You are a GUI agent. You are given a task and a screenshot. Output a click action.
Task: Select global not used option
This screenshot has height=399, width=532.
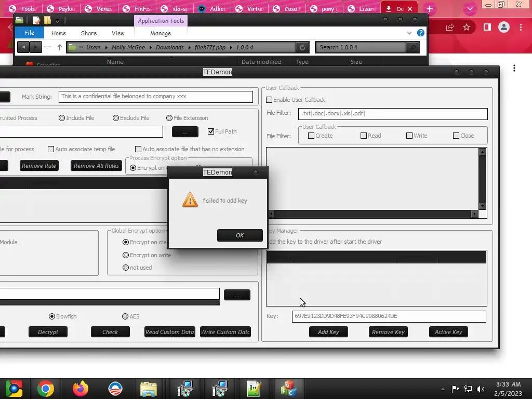(126, 268)
